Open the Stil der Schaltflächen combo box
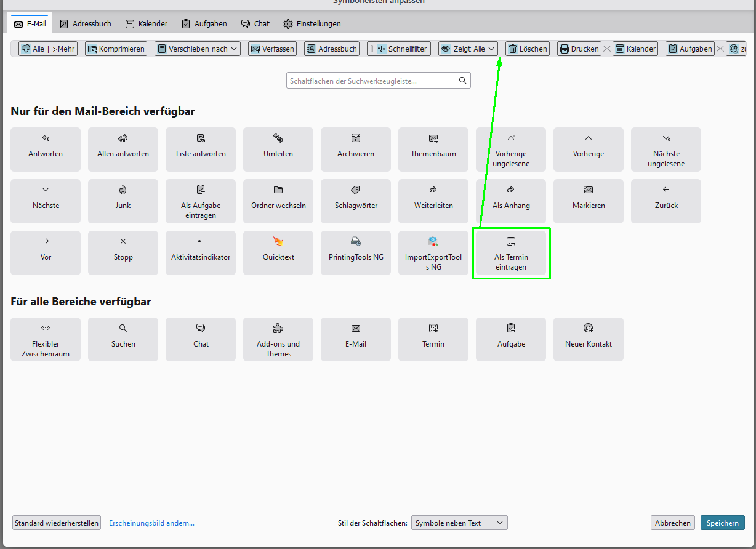The image size is (756, 549). coord(459,523)
